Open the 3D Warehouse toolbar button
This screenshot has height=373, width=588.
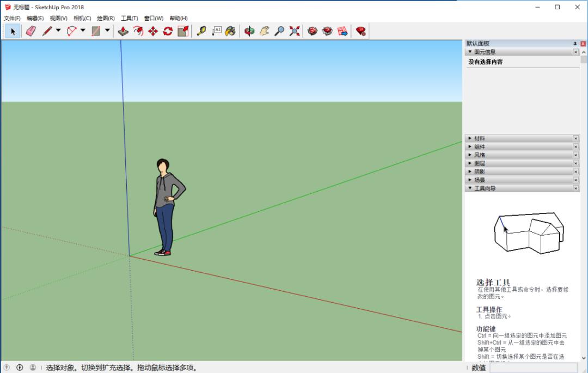[x=313, y=31]
